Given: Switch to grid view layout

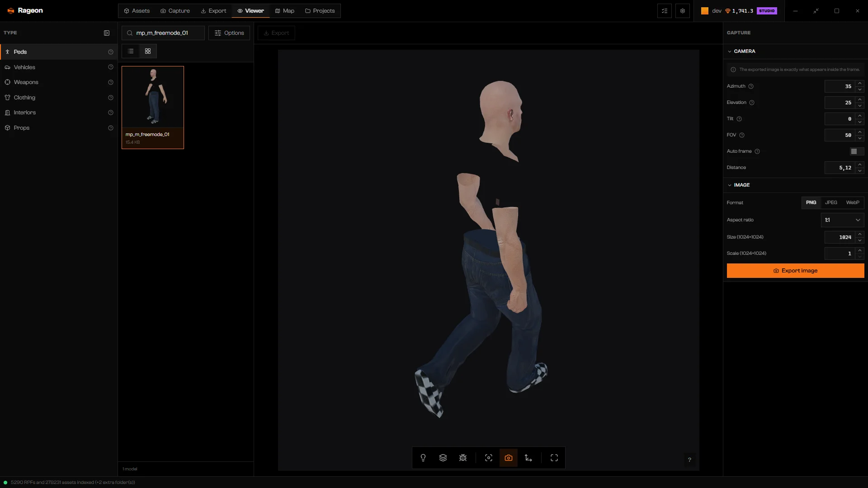Looking at the screenshot, I should point(148,51).
